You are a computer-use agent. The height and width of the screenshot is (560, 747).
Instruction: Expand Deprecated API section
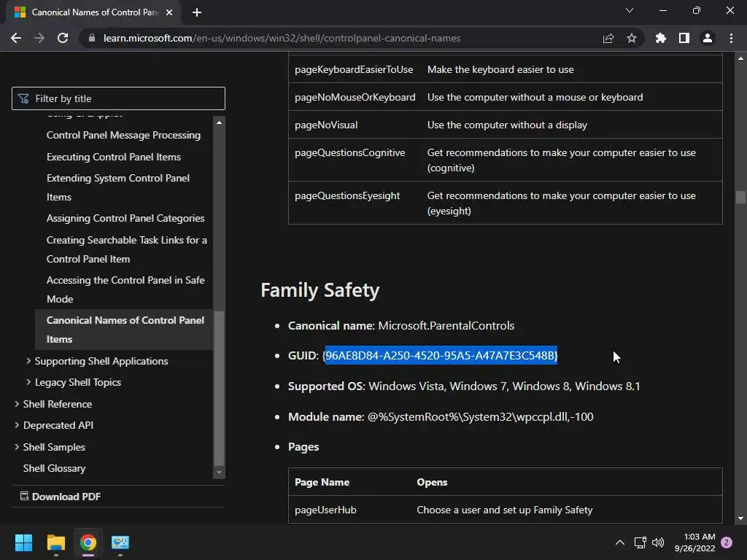pyautogui.click(x=17, y=425)
